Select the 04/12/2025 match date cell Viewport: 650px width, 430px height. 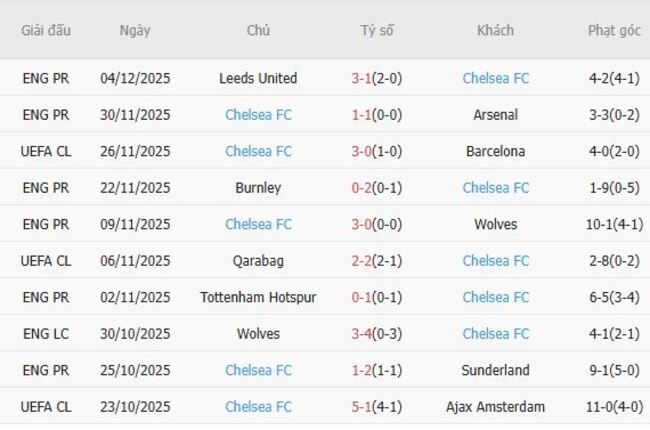135,78
